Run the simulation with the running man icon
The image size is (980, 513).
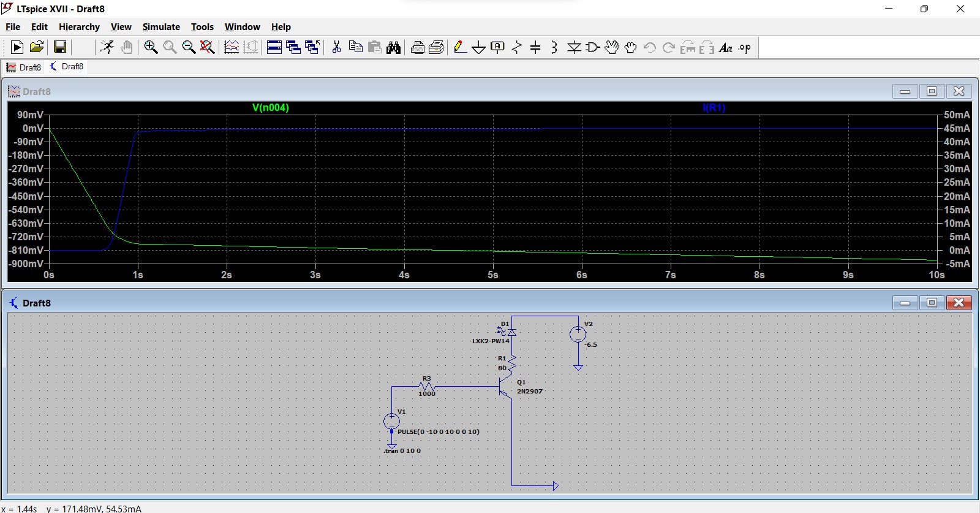tap(107, 47)
